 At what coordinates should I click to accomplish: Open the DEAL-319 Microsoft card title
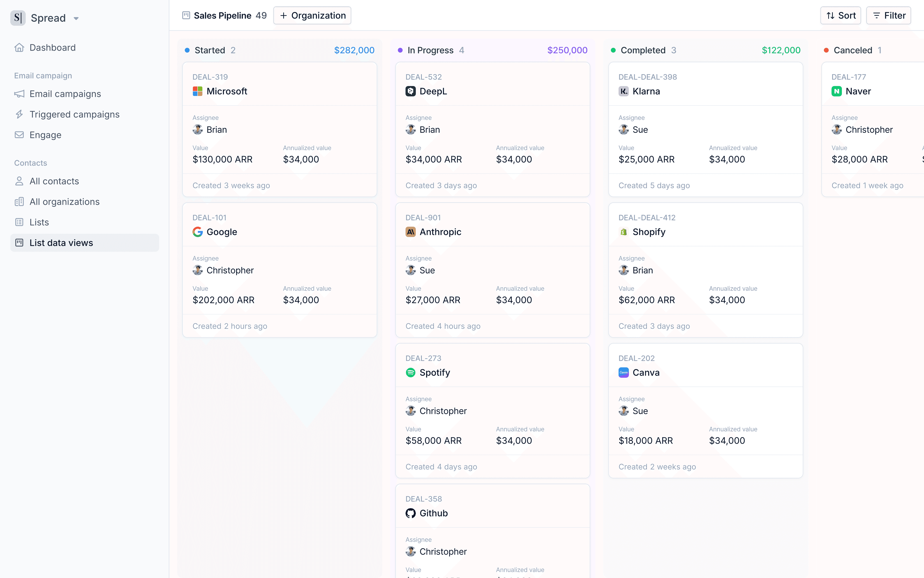point(227,91)
